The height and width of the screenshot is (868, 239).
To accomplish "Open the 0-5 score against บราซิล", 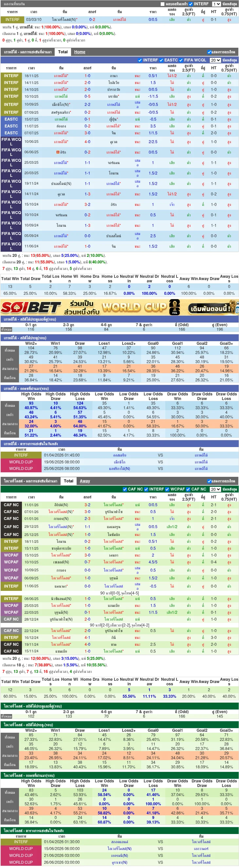I will (87, 96).
